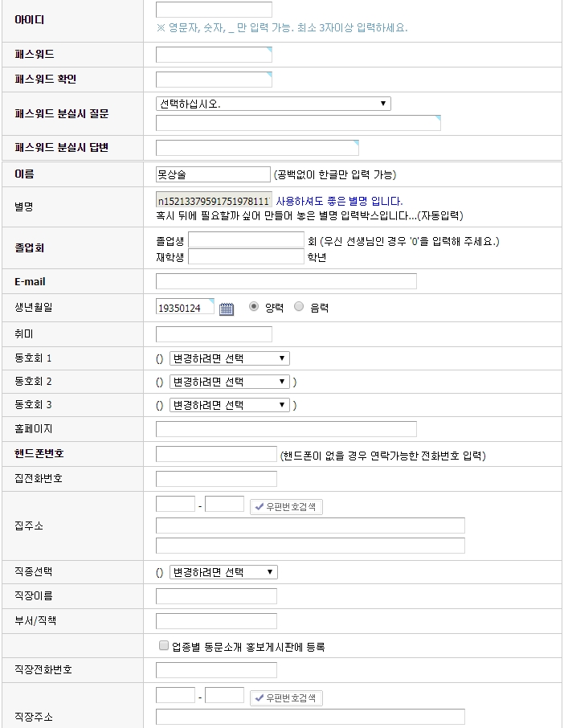Viewport: 564px width, 728px height.
Task: Click the 아이디 hint about 영문자, 숫자
Action: [282, 28]
